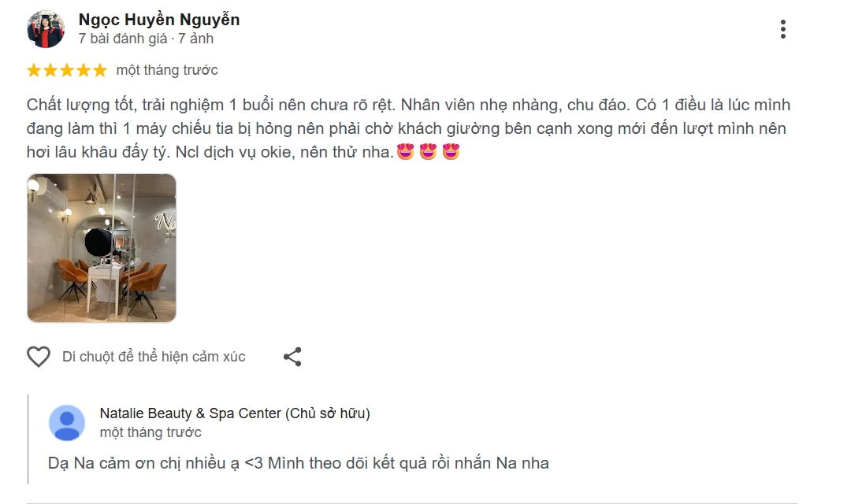Screen dimensions: 851x504
Task: Toggle a reaction using the heart outline
Action: point(39,356)
